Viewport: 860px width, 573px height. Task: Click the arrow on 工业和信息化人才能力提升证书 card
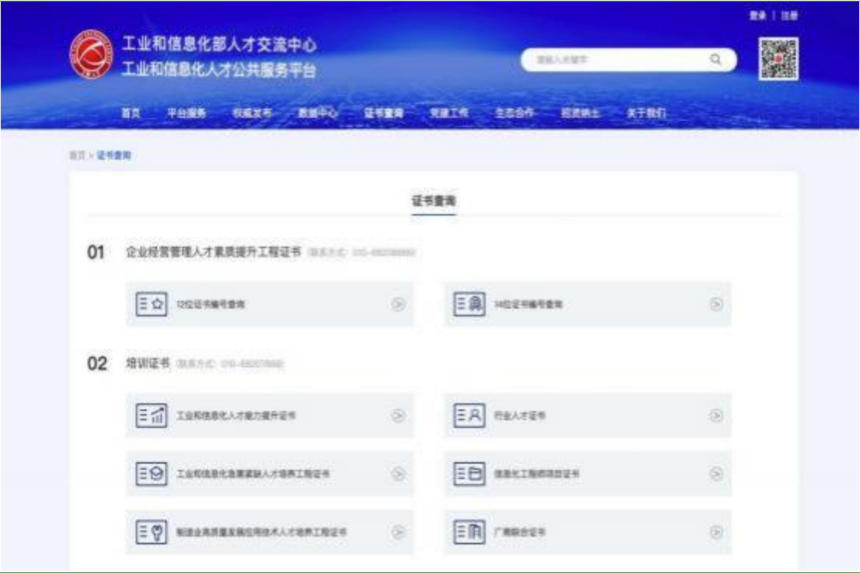[399, 416]
